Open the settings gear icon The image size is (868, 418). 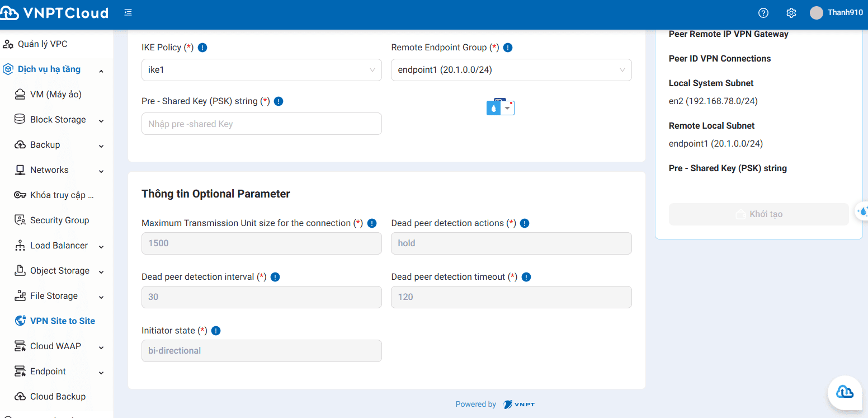click(x=791, y=12)
